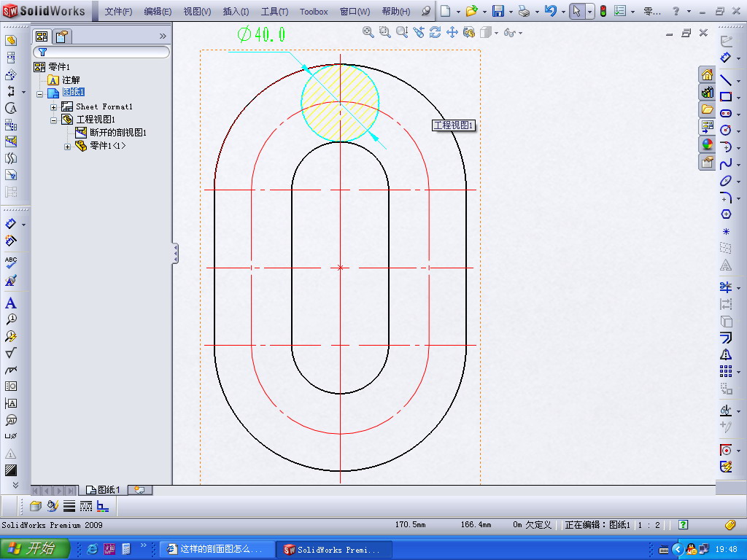
Task: Select the Point sketch tool
Action: (726, 231)
